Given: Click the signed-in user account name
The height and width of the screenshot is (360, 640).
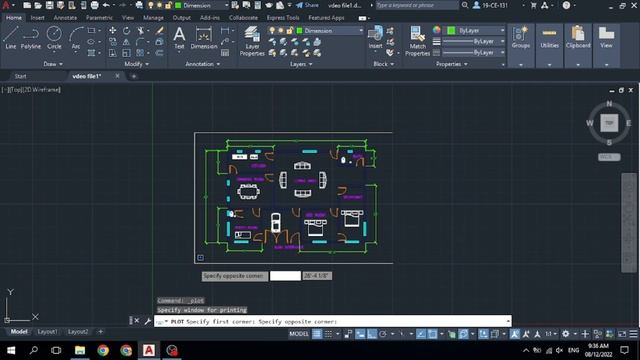Looking at the screenshot, I should 495,5.
